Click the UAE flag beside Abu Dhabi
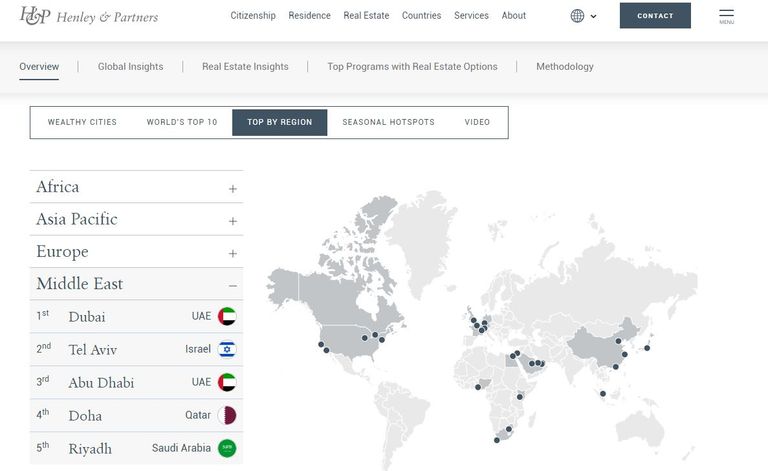This screenshot has width=768, height=471. (x=227, y=382)
